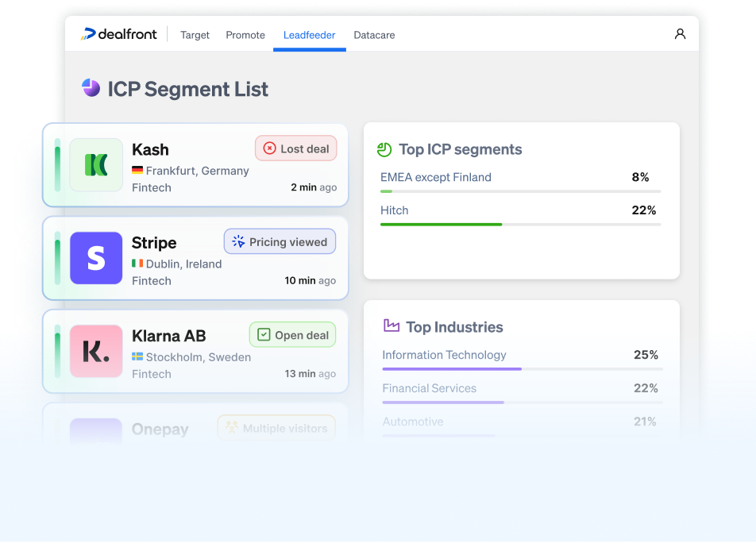Click the Lost deal badge
The width and height of the screenshot is (756, 543).
coord(296,148)
